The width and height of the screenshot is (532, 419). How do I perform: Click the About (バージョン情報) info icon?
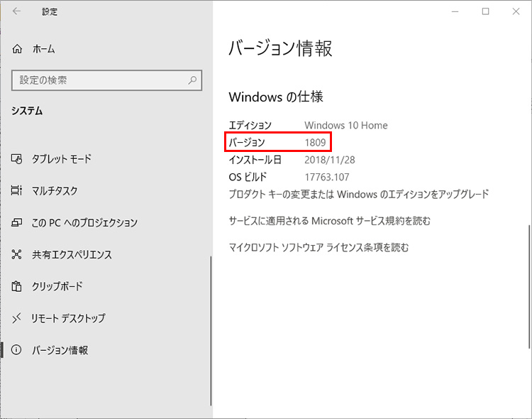18,351
